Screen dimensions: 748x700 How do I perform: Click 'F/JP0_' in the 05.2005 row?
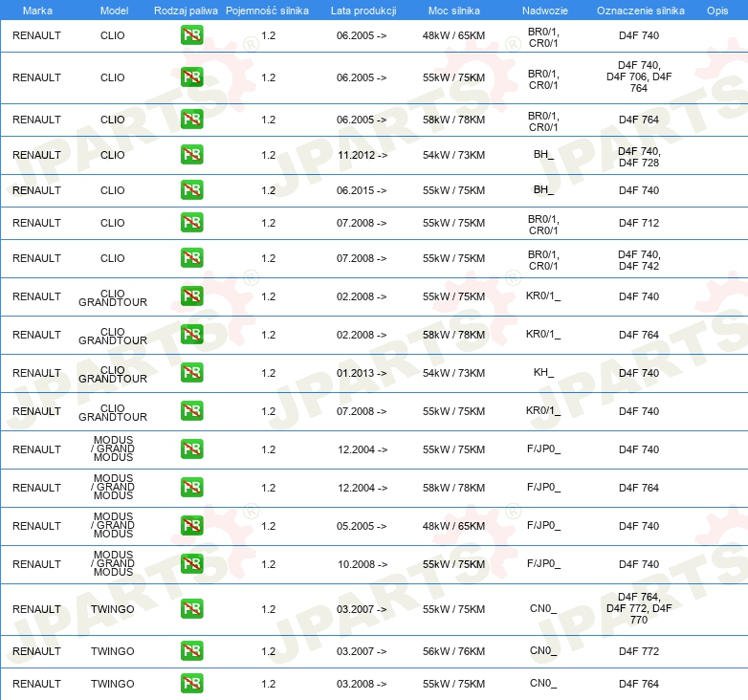[543, 525]
